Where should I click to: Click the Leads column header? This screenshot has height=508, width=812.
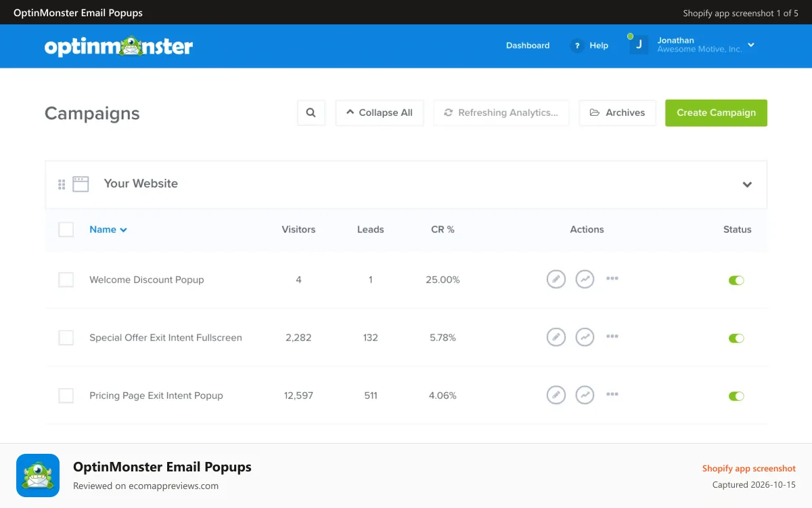point(371,230)
